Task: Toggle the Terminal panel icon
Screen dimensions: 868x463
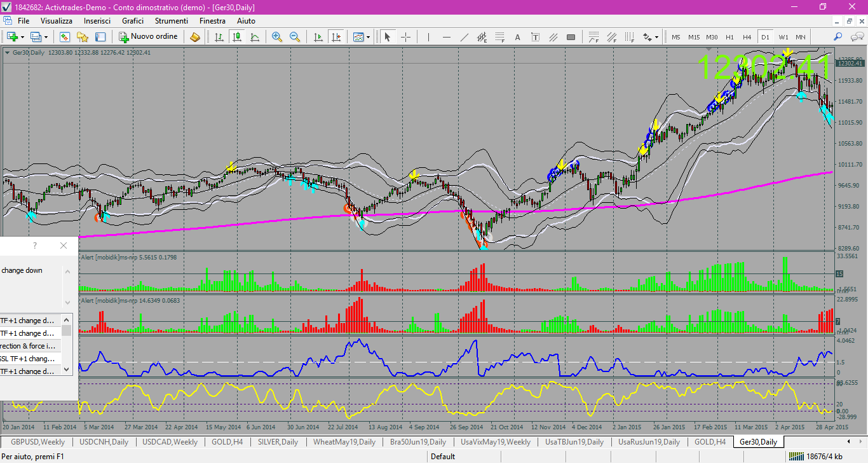Action: (x=100, y=37)
